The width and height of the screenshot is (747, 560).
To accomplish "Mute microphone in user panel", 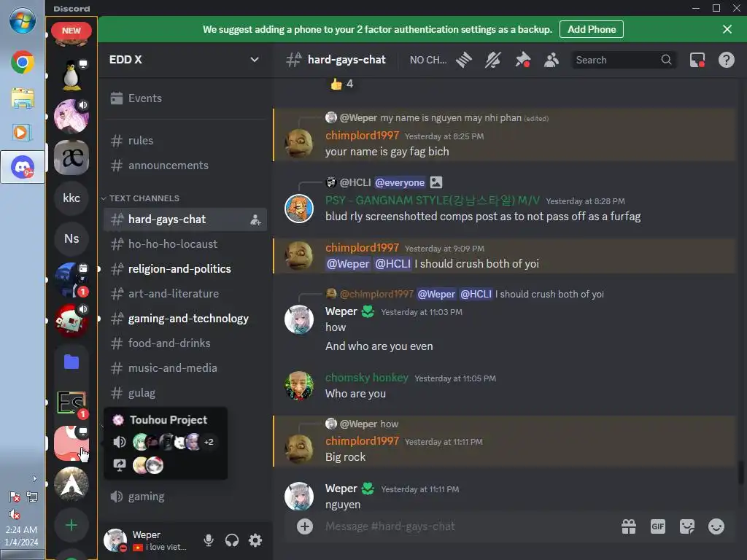I will click(208, 540).
